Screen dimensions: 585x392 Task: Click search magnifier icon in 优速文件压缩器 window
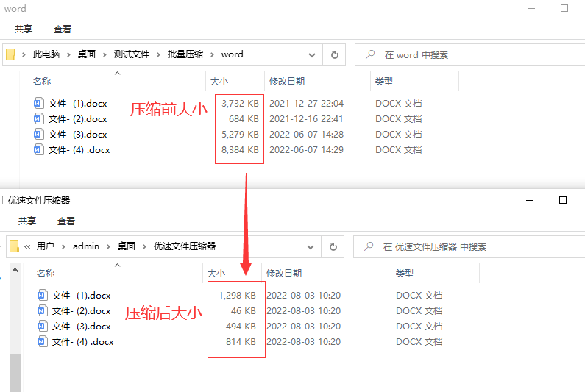click(x=369, y=246)
